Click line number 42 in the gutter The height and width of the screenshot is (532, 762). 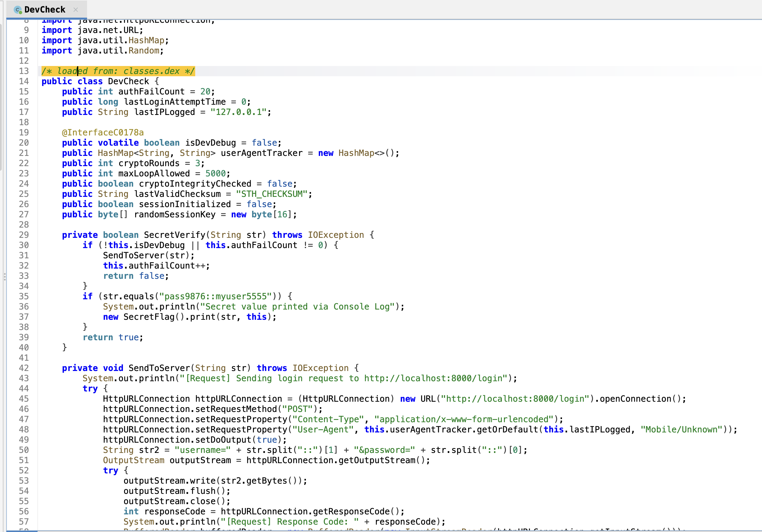[24, 368]
